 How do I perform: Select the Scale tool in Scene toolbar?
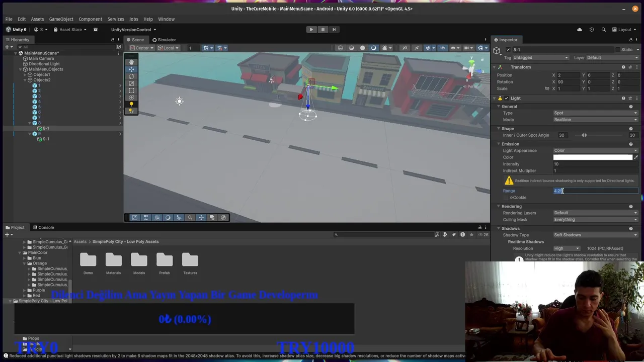(131, 83)
